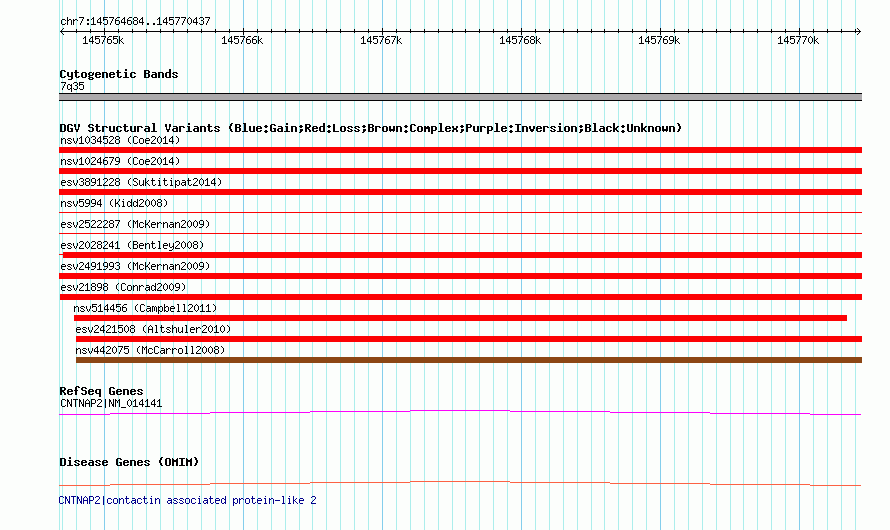Screen dimensions: 890x530
Task: Click the red bar for esv2491993
Action: pos(460,276)
